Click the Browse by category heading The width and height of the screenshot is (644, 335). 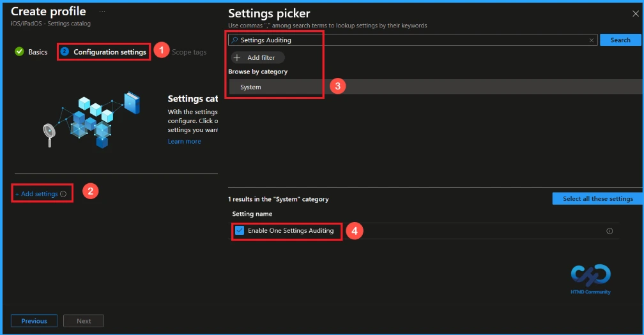click(x=258, y=71)
